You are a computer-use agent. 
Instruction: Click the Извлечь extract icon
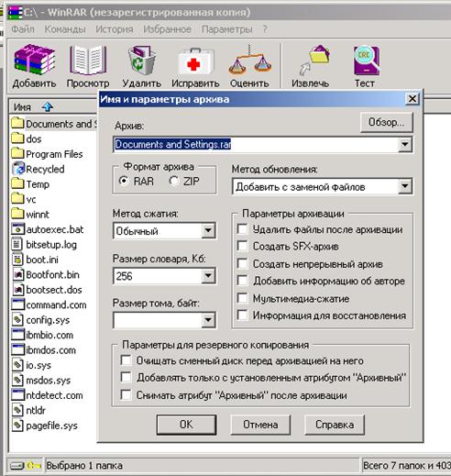(313, 61)
